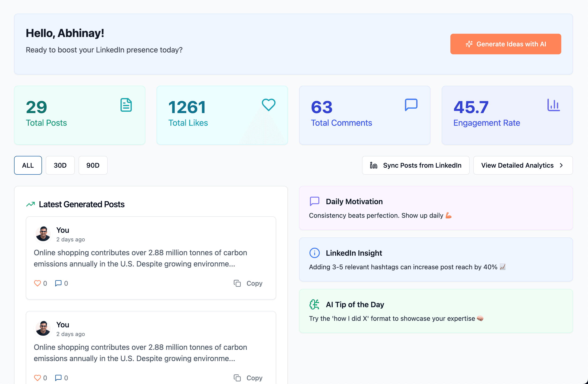The height and width of the screenshot is (384, 588).
Task: Click the LinkedIn Insight info icon
Action: (314, 253)
